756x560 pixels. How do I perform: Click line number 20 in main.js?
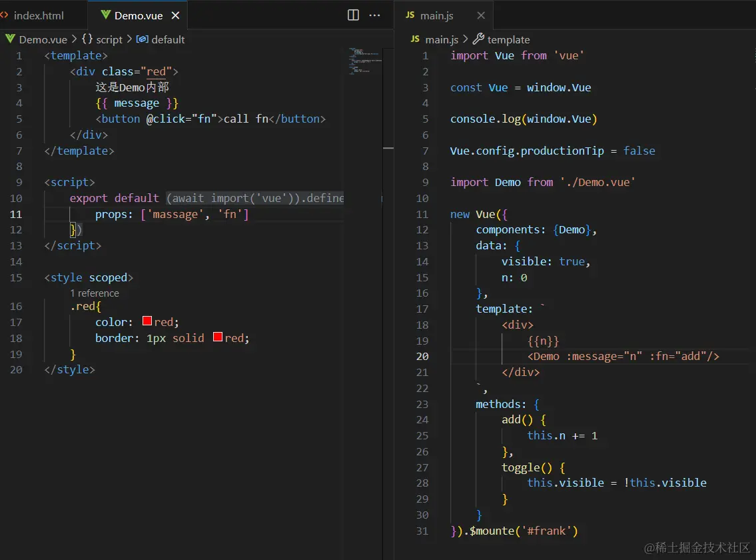(422, 356)
